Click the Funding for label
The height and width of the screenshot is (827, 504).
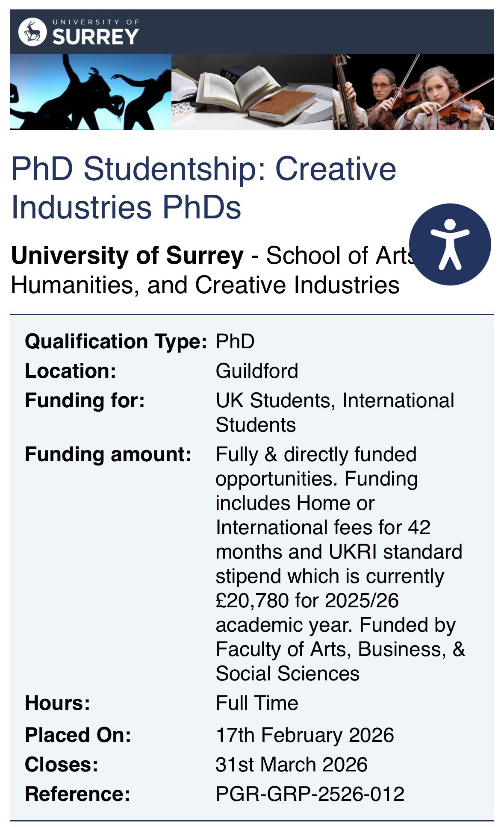[85, 400]
